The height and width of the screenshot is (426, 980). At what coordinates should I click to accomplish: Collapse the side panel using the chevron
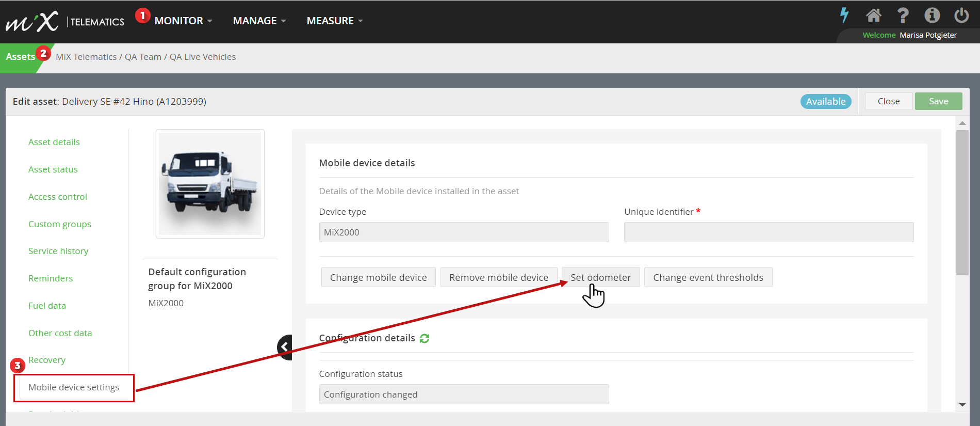coord(285,347)
